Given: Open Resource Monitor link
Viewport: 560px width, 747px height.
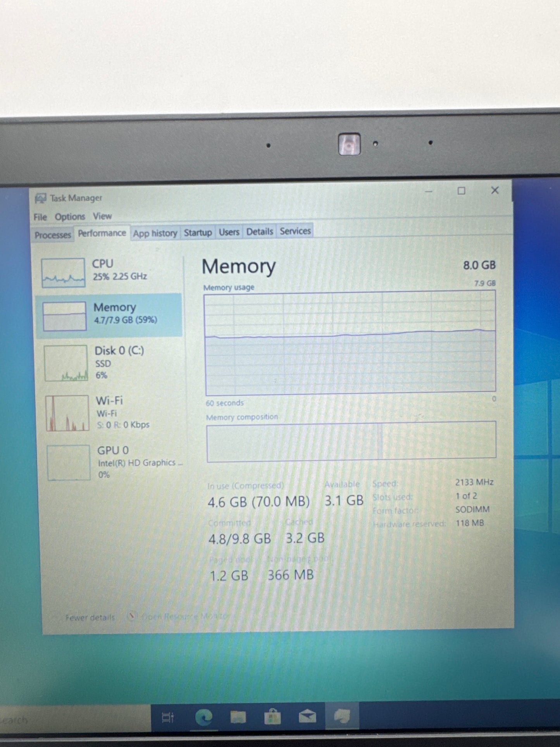Looking at the screenshot, I should pos(186,616).
